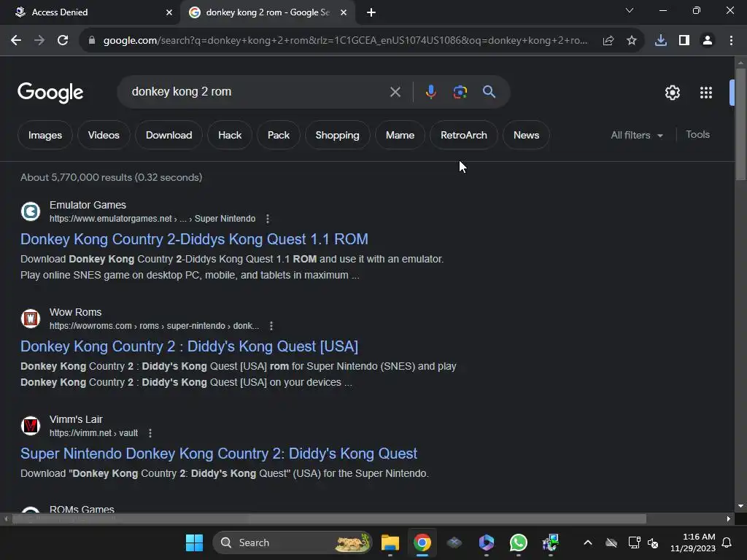Share this page icon in address bar
The height and width of the screenshot is (560, 747).
click(x=608, y=41)
